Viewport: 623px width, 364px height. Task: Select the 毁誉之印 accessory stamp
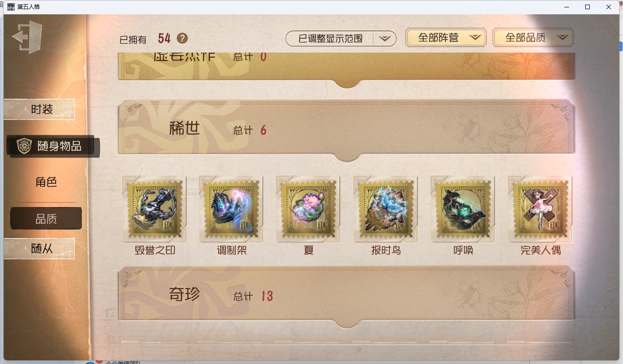coord(155,209)
